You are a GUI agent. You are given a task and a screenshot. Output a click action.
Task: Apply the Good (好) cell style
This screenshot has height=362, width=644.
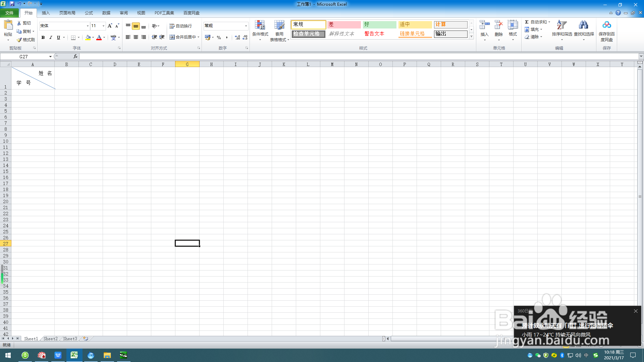coord(379,24)
